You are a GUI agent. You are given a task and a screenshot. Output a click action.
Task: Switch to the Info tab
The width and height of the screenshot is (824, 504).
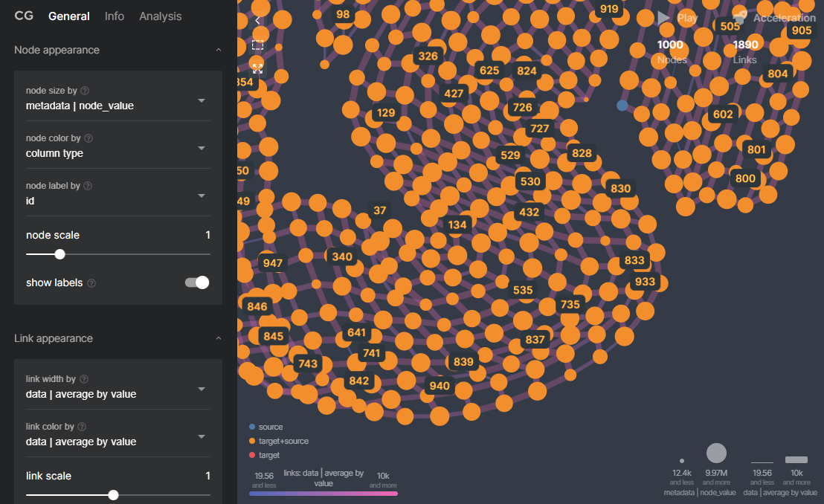115,16
